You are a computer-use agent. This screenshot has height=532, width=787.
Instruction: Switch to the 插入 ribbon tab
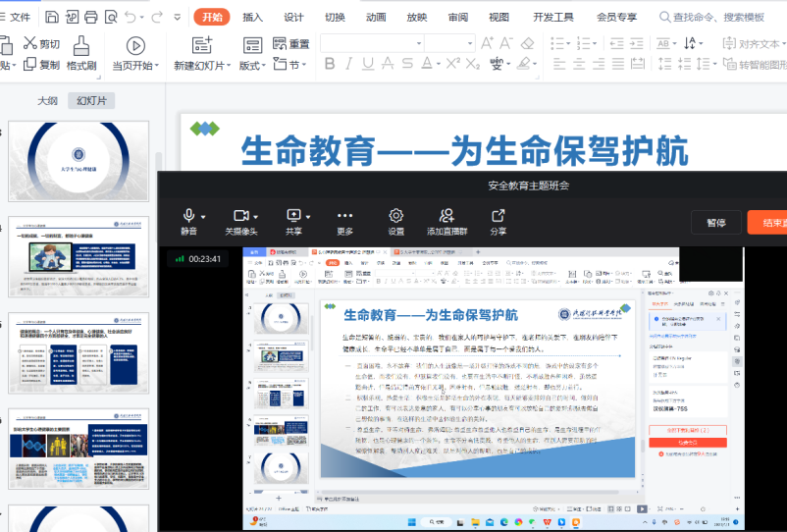(x=252, y=17)
